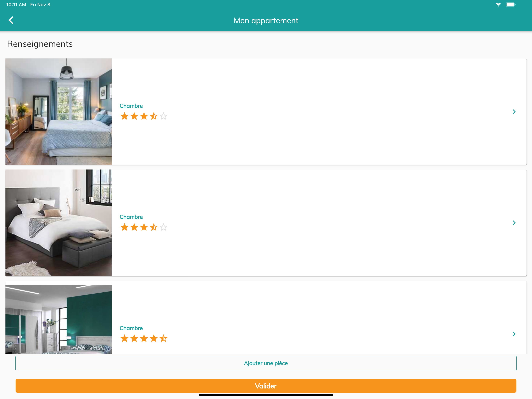Image resolution: width=532 pixels, height=399 pixels.
Task: Tap third room's star rating
Action: [x=144, y=338]
